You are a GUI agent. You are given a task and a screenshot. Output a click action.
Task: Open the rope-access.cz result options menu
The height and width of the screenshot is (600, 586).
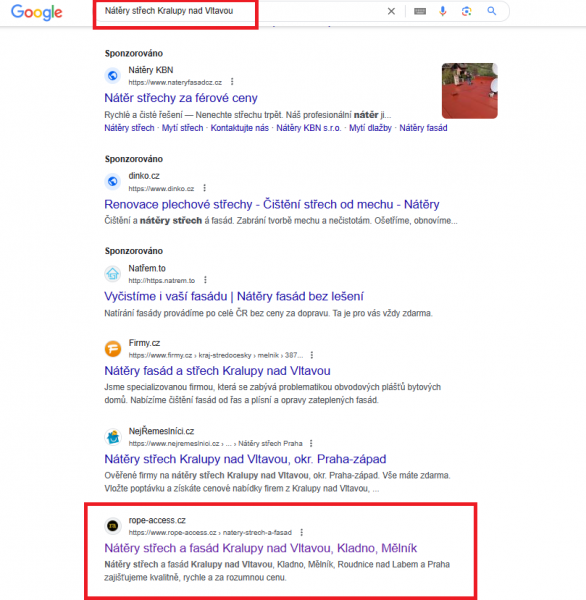[x=302, y=532]
